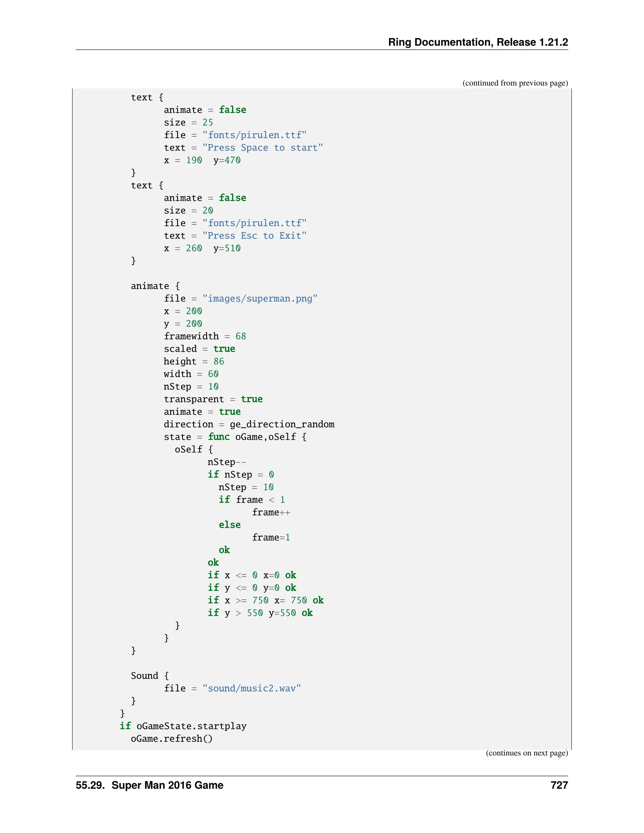Click the oGameState.startplay text
This screenshot has height=833, width=644.
point(191,726)
